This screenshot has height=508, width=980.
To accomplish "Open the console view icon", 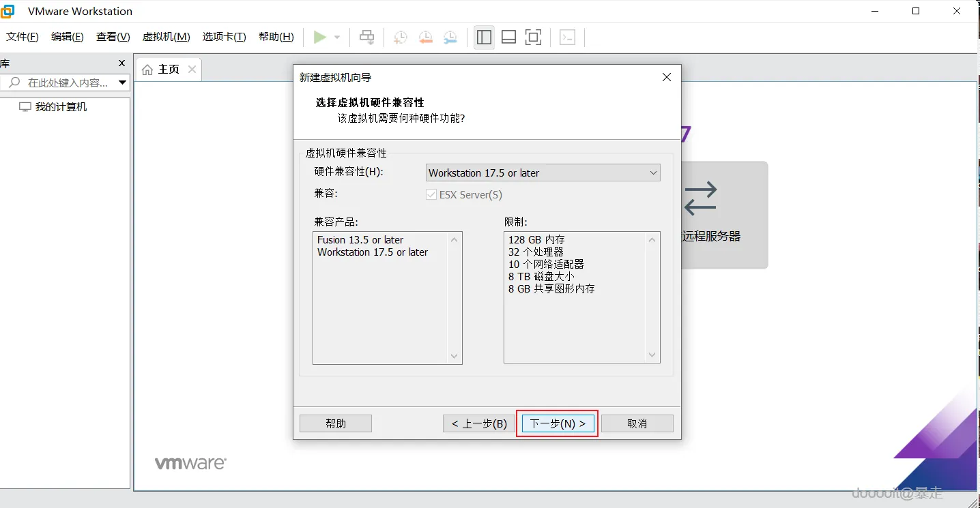I will (x=568, y=37).
